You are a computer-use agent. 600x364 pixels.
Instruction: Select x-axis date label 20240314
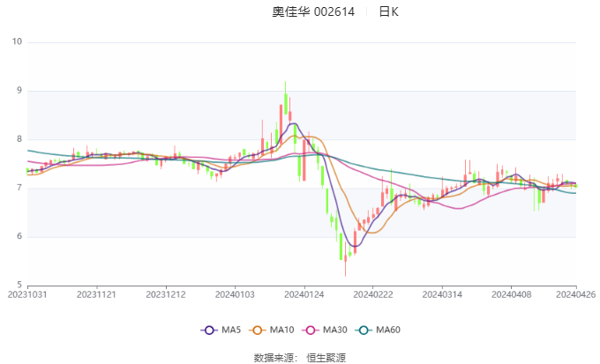[442, 294]
